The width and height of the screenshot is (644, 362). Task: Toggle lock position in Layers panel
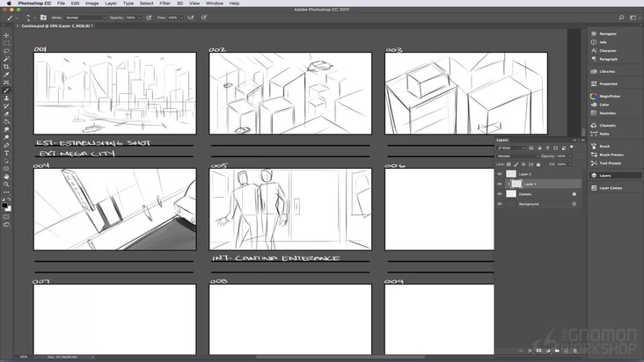tap(523, 164)
